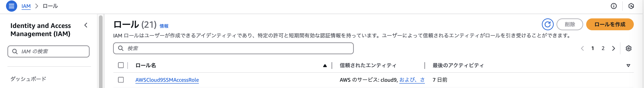Sort by ロール名 ascending arrow
644x88 pixels.
(325, 65)
